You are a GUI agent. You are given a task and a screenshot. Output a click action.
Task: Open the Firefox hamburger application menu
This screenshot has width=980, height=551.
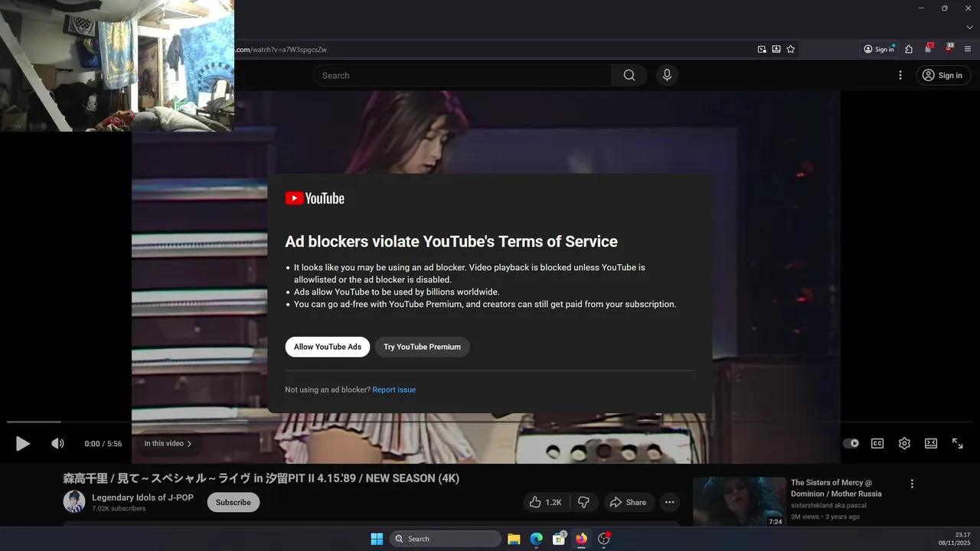click(968, 49)
